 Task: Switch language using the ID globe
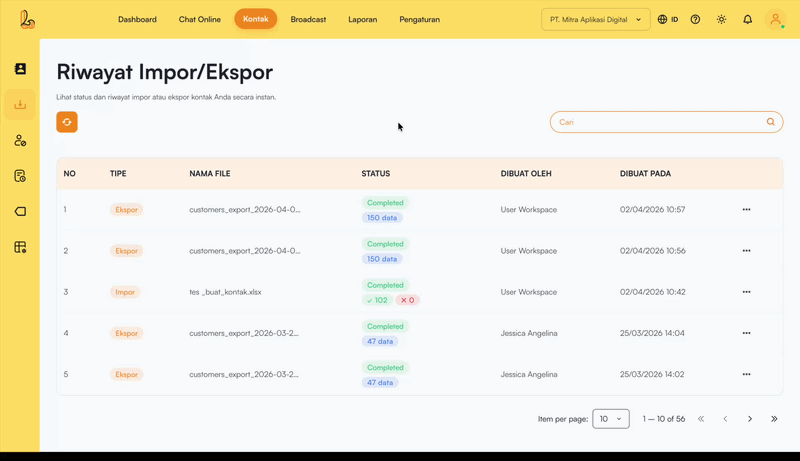point(668,19)
